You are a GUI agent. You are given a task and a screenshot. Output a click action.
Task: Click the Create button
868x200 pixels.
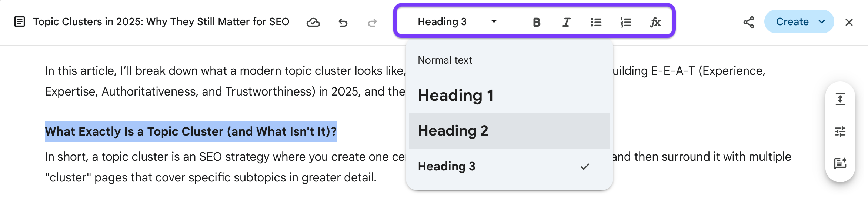click(792, 22)
